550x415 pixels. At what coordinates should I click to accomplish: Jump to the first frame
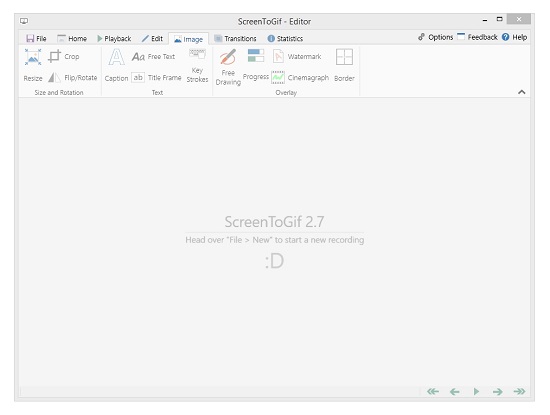click(433, 391)
